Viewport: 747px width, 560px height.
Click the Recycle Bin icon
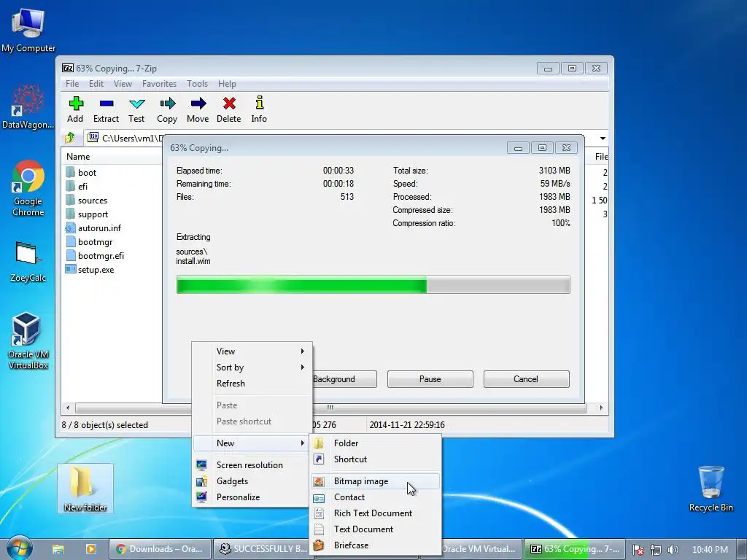pos(711,489)
